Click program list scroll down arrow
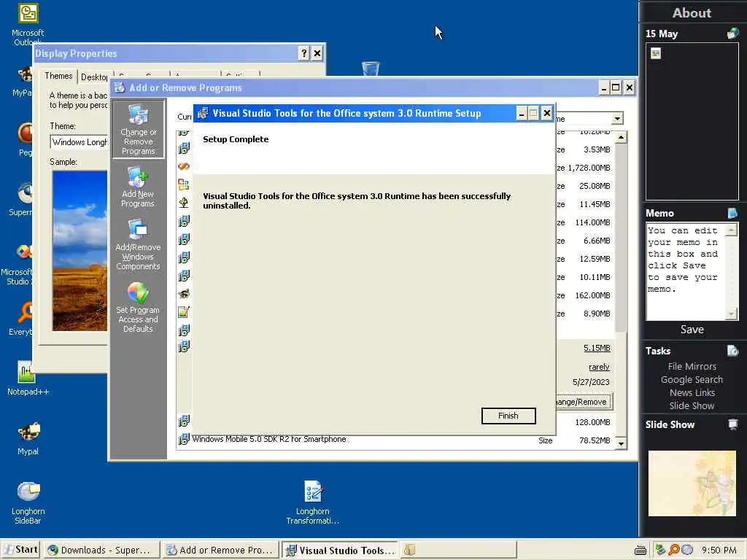Viewport: 747px width, 560px height. coord(622,443)
